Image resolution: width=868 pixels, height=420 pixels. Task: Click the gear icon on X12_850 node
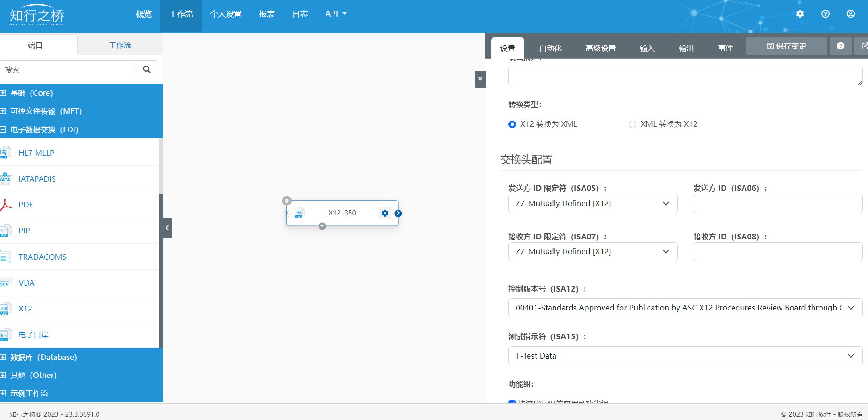point(385,213)
